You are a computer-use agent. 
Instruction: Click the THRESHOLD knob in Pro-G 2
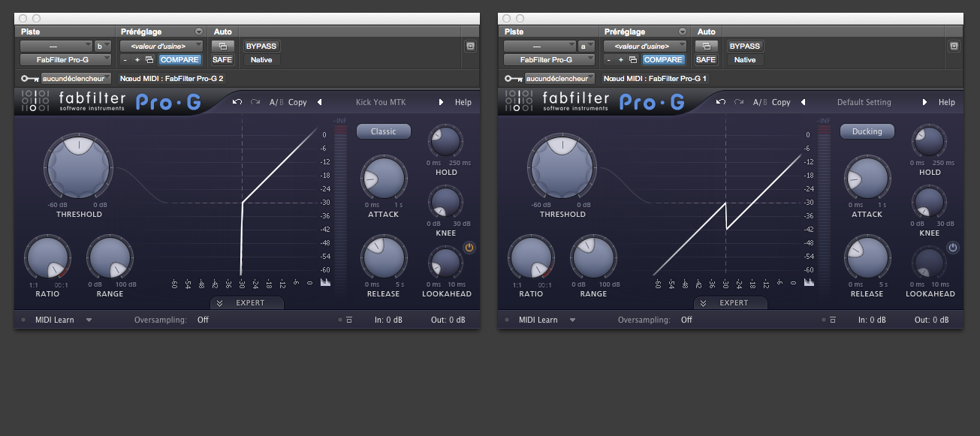pyautogui.click(x=77, y=167)
